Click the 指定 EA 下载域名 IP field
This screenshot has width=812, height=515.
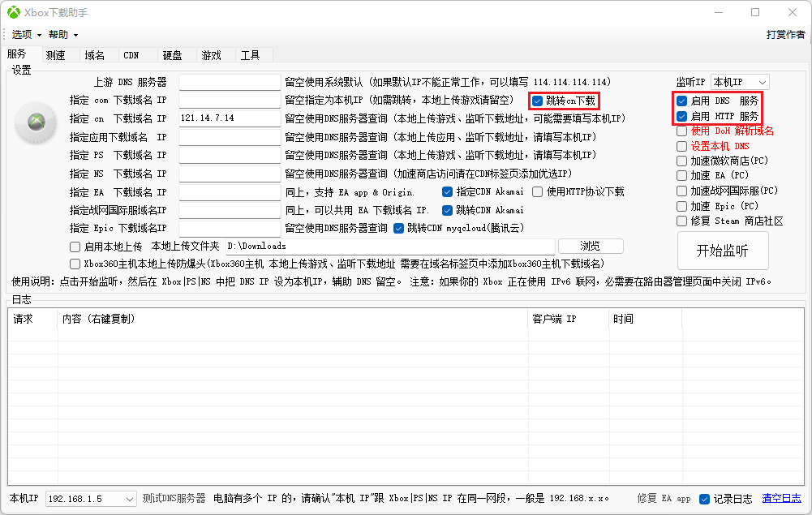[x=230, y=192]
